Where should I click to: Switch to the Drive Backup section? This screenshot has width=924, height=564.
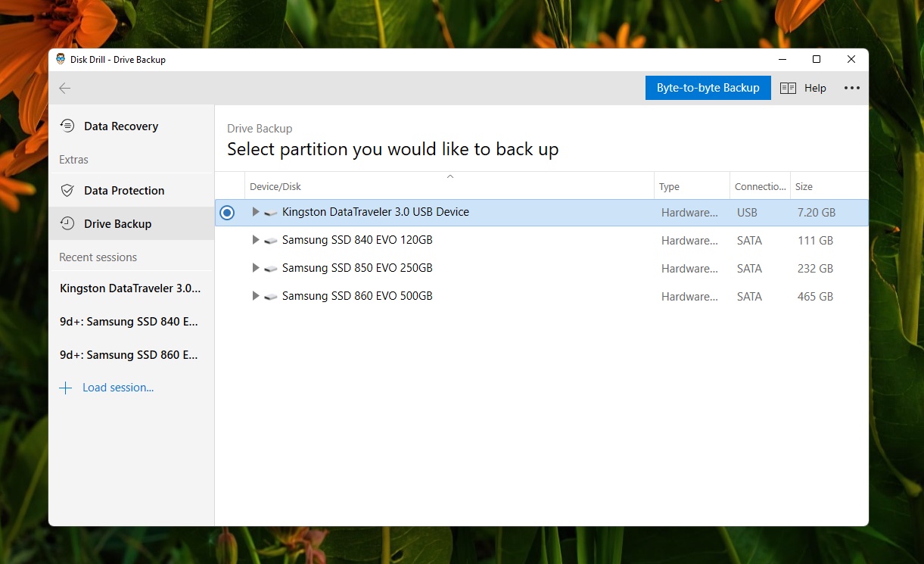tap(132, 224)
